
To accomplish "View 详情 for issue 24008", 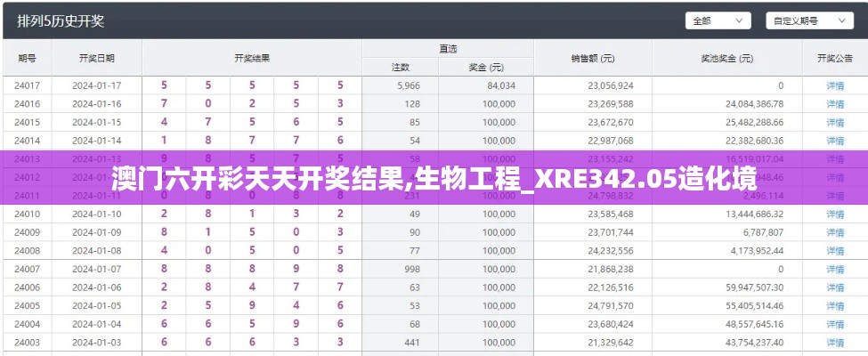I will (x=834, y=251).
